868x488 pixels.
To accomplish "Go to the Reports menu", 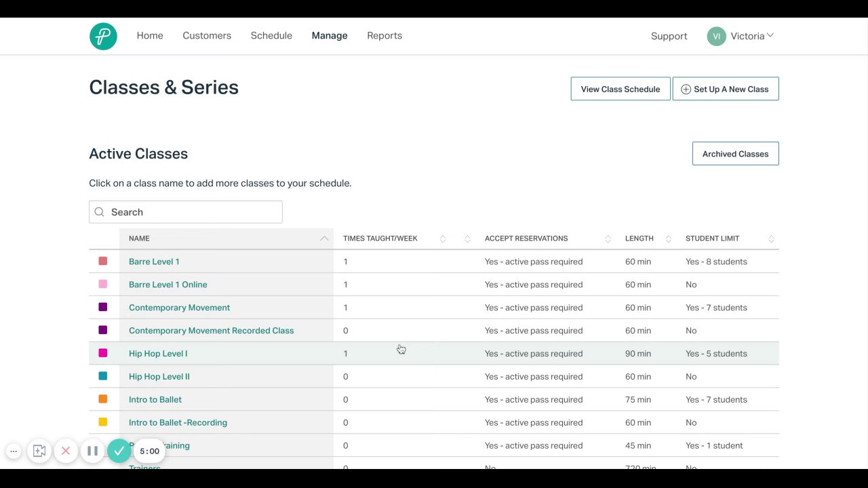I will pyautogui.click(x=384, y=36).
